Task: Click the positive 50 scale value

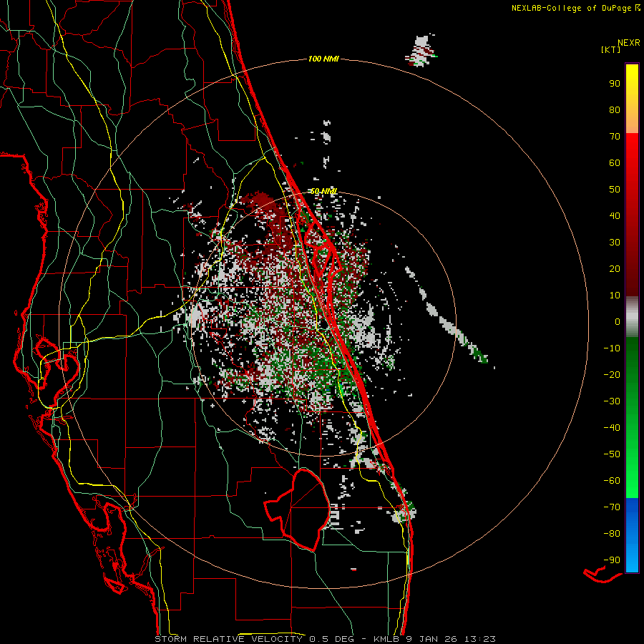Action: pos(615,190)
